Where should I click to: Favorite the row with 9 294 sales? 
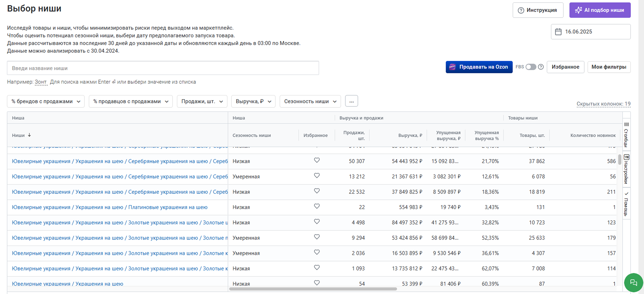(x=317, y=237)
